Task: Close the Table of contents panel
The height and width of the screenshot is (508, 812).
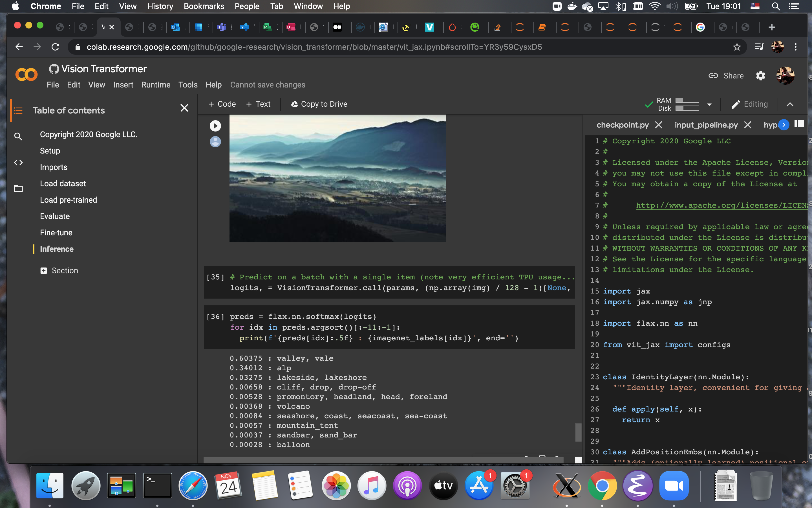Action: click(184, 108)
